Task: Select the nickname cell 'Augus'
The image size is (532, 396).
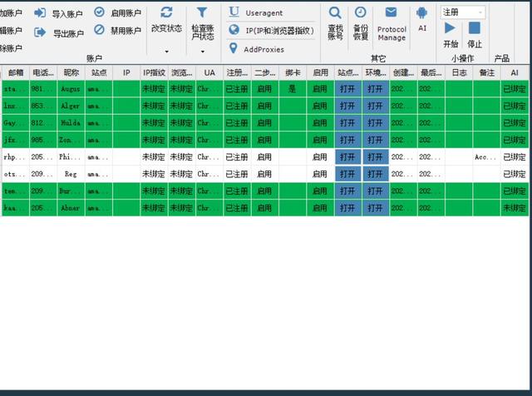Action: (71, 89)
